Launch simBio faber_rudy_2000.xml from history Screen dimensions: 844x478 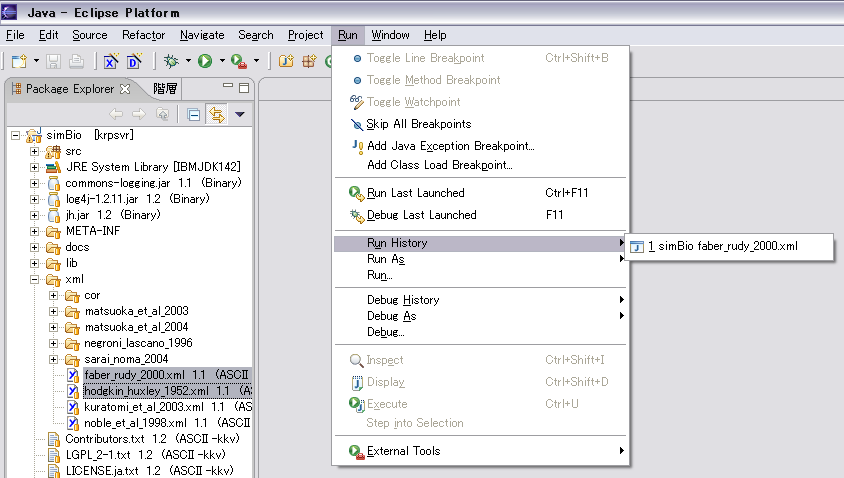723,246
